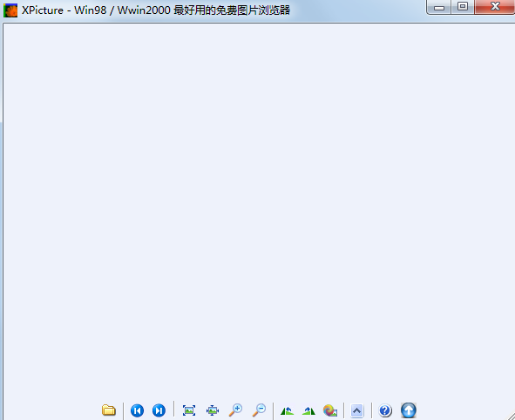Viewport: 515px width, 420px height.
Task: Zoom out with the minus magnifier
Action: pos(259,410)
